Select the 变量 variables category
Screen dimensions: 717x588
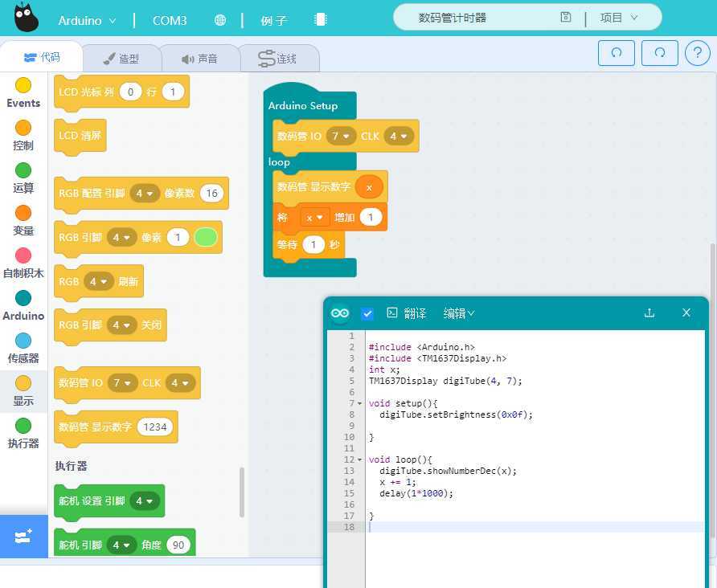point(23,221)
